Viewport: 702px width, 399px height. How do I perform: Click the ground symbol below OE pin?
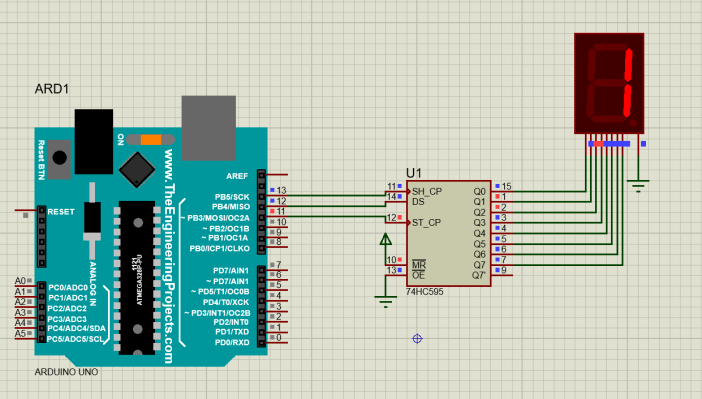click(385, 300)
